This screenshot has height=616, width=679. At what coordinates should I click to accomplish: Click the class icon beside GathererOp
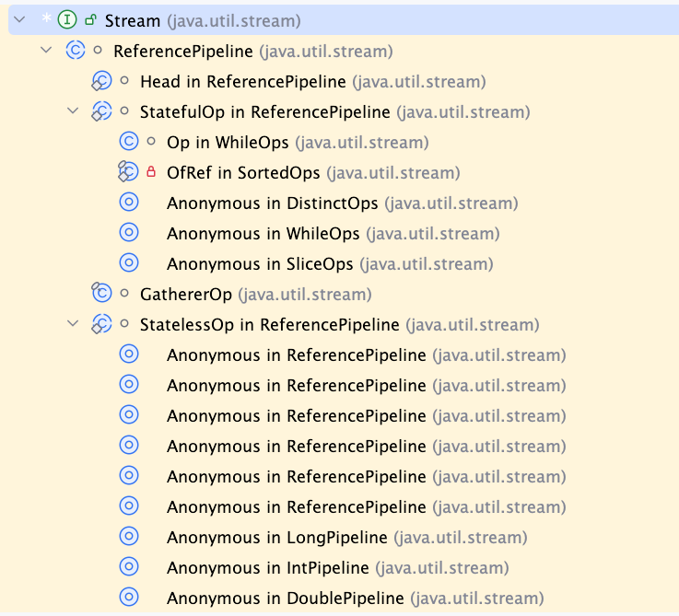coord(101,294)
